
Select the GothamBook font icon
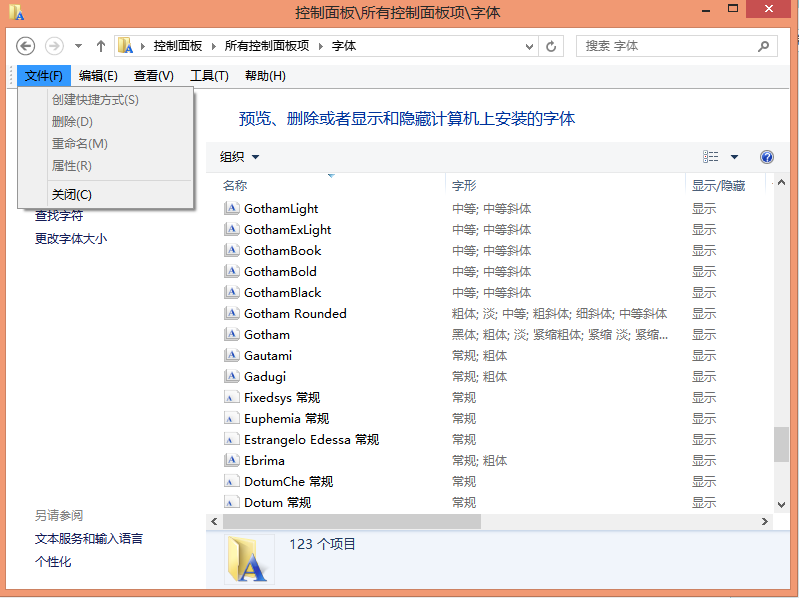tap(231, 250)
